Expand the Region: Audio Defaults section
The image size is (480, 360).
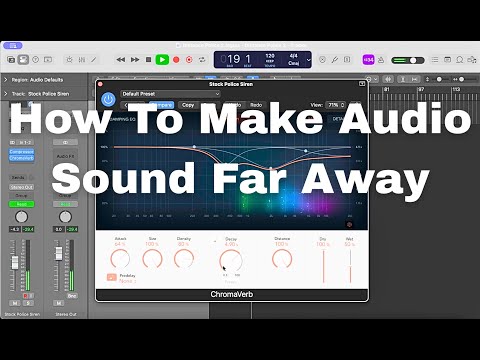coord(6,80)
